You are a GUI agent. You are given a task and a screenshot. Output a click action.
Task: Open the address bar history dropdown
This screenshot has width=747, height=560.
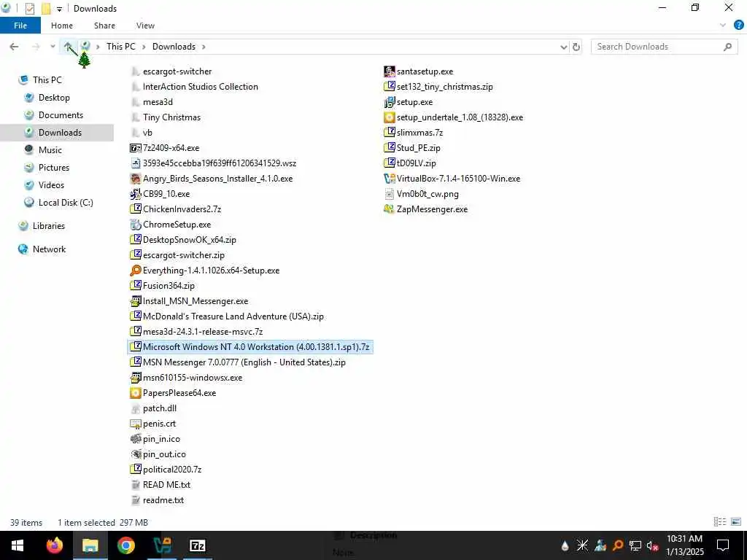point(564,47)
